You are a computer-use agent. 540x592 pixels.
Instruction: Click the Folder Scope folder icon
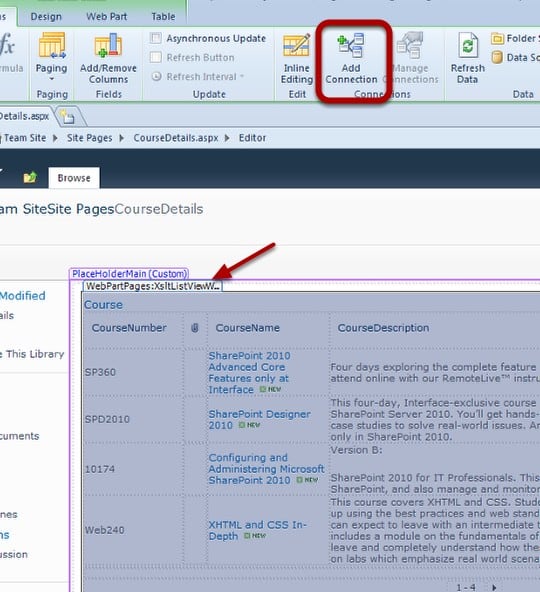click(497, 39)
